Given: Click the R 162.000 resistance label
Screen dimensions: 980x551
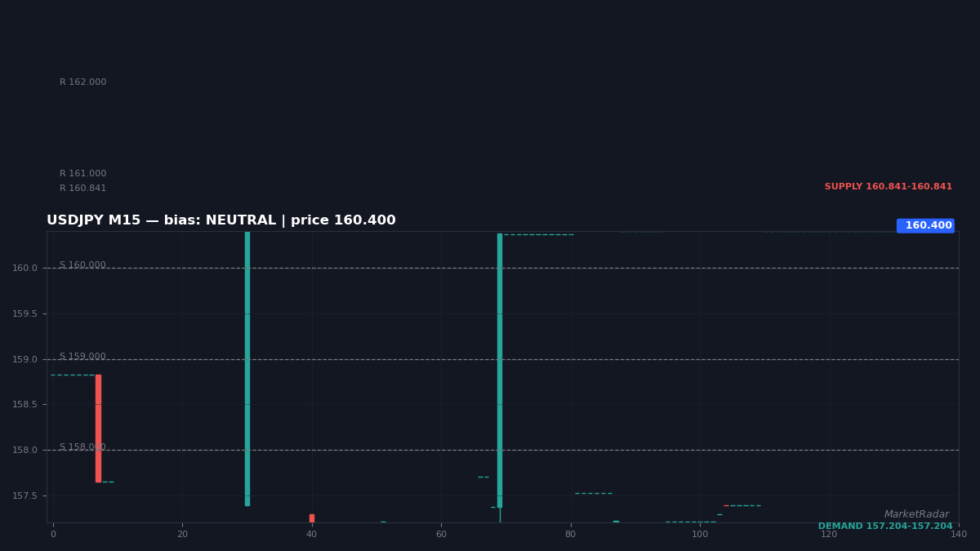Looking at the screenshot, I should point(82,82).
